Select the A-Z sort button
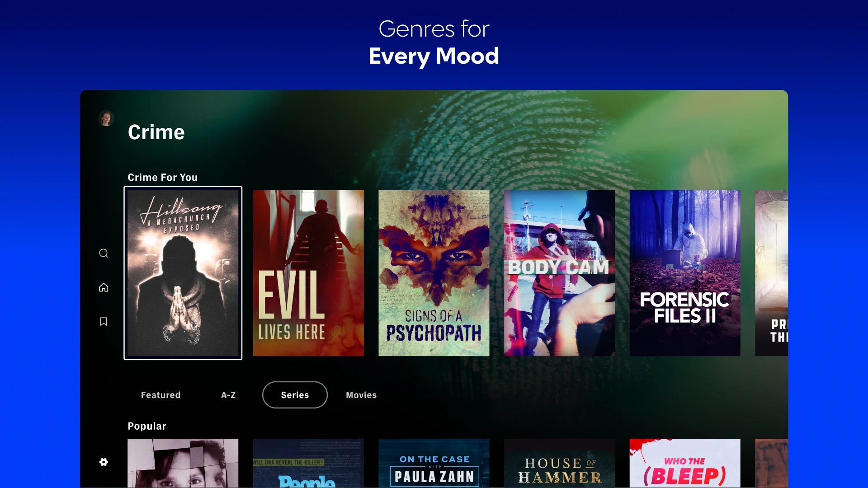 tap(229, 394)
